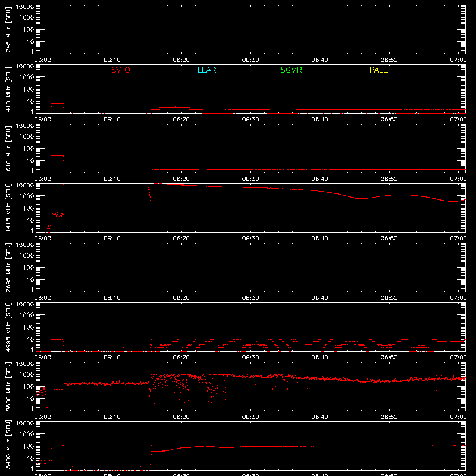Image resolution: width=476 pixels, height=476 pixels.
Task: Click the 10 tick of 610 MHz panel
Action: point(31,161)
